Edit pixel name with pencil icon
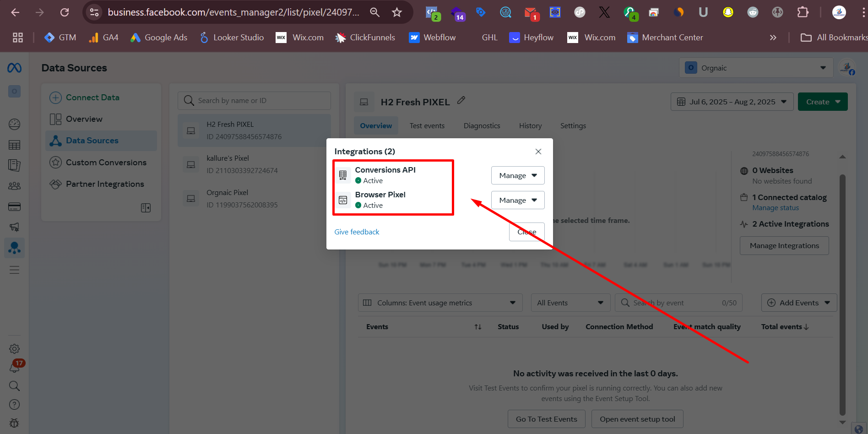868x434 pixels. pyautogui.click(x=461, y=101)
